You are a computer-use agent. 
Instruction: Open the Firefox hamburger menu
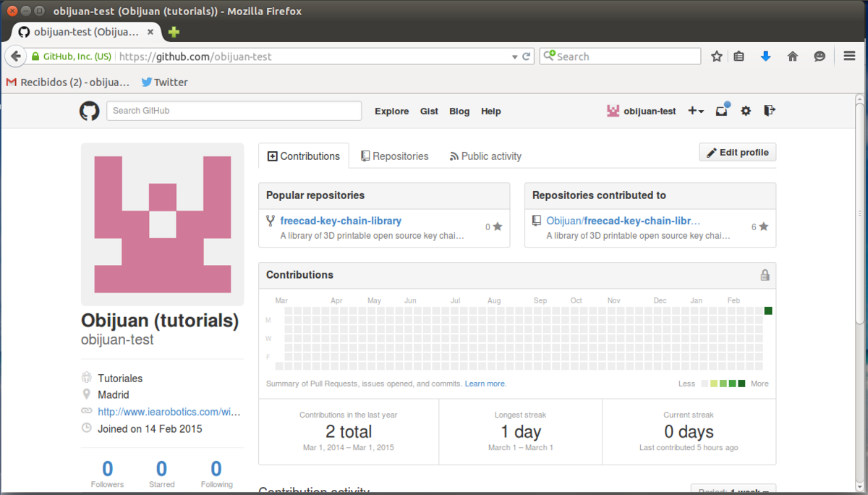850,56
